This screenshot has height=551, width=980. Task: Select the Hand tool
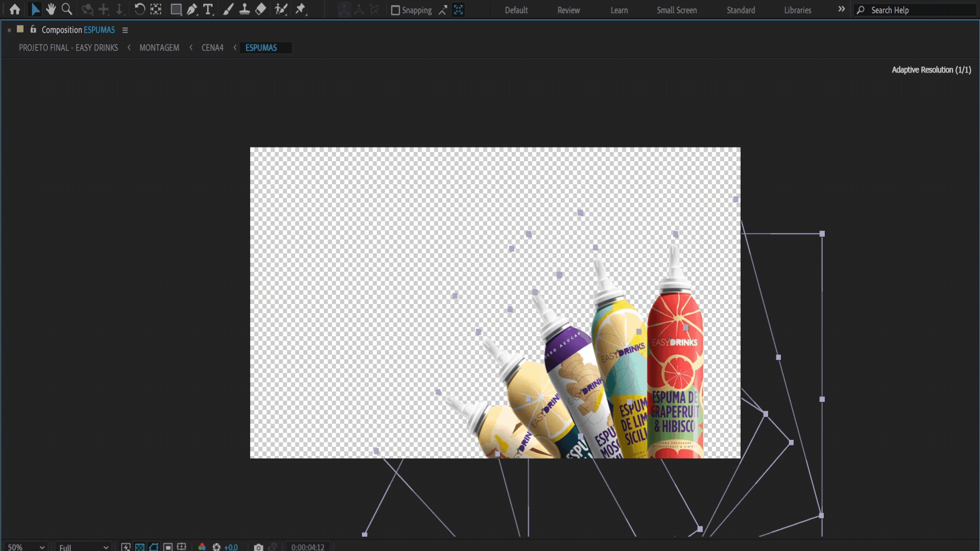(x=51, y=9)
